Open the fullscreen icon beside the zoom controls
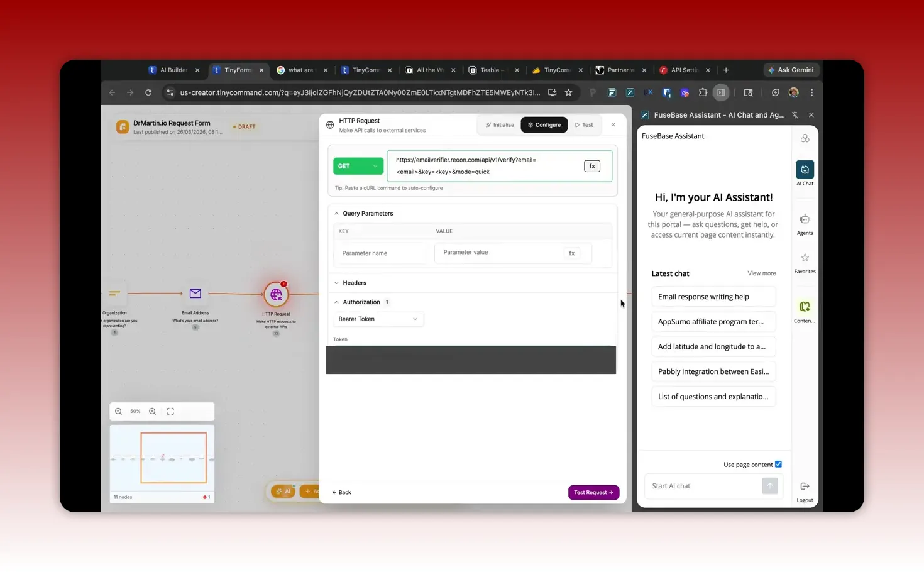This screenshot has width=924, height=572. (x=170, y=411)
